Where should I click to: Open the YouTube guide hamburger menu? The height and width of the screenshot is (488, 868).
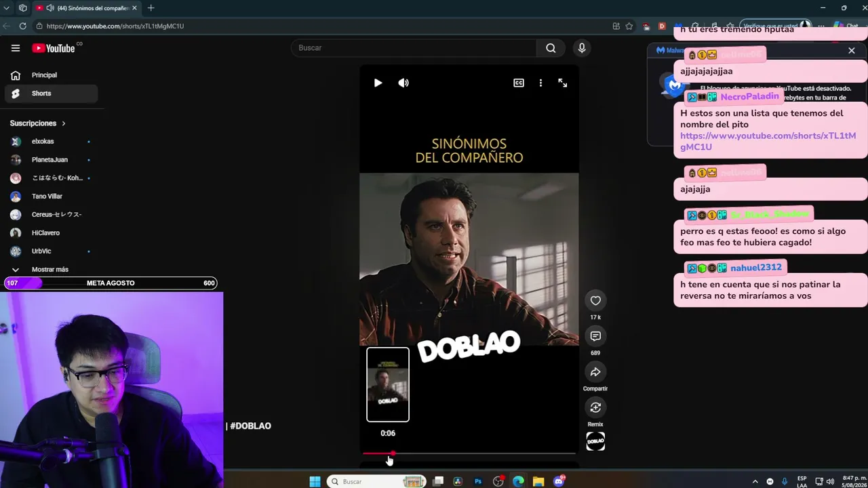[16, 48]
